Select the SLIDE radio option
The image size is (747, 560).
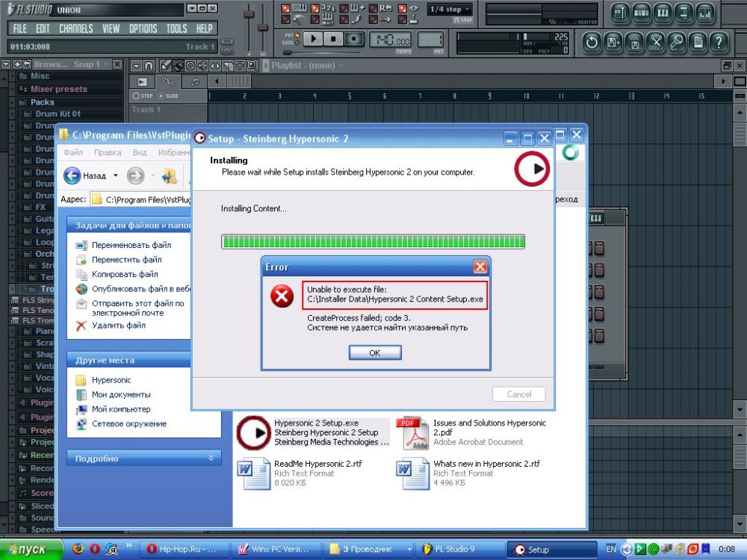[161, 96]
